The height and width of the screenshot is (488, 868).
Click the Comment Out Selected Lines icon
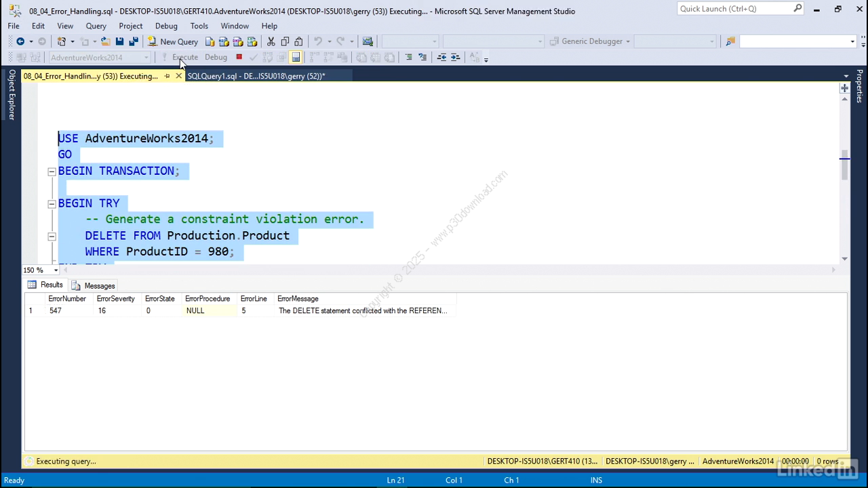point(409,57)
